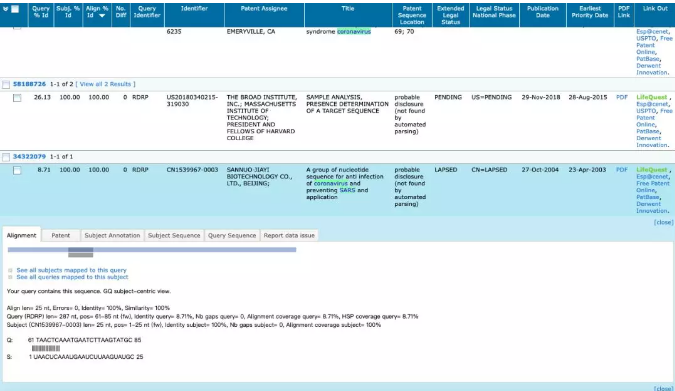Click the LAPSED extended legal status cell
Screen dimensions: 675x391
446,170
